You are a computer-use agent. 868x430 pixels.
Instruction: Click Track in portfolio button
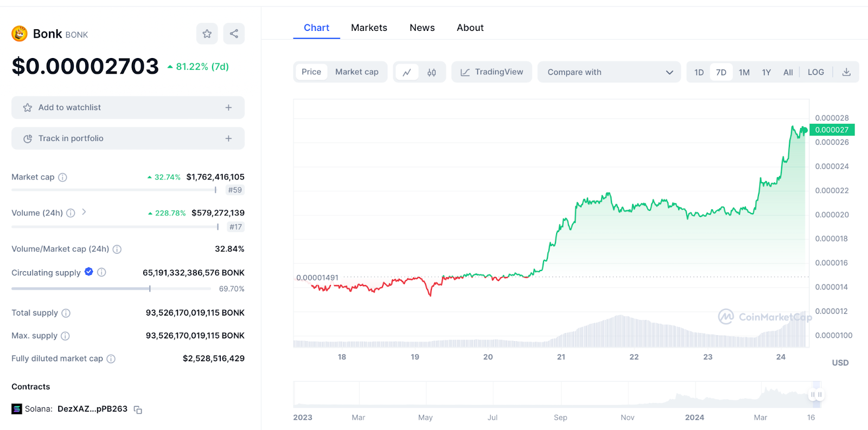click(128, 138)
